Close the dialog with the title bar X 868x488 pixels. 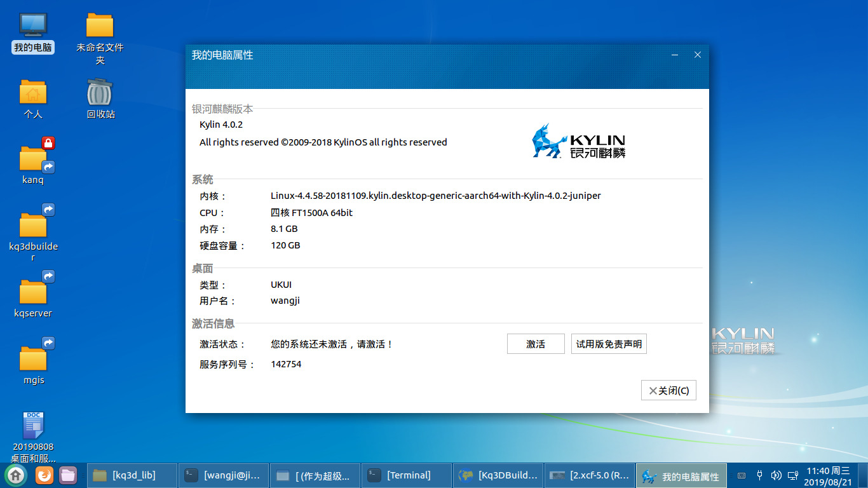pyautogui.click(x=698, y=55)
